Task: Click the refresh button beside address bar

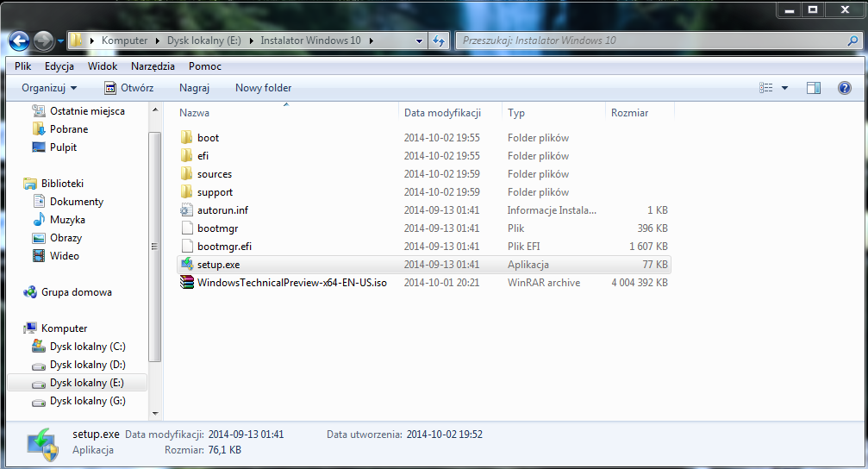Action: point(439,41)
